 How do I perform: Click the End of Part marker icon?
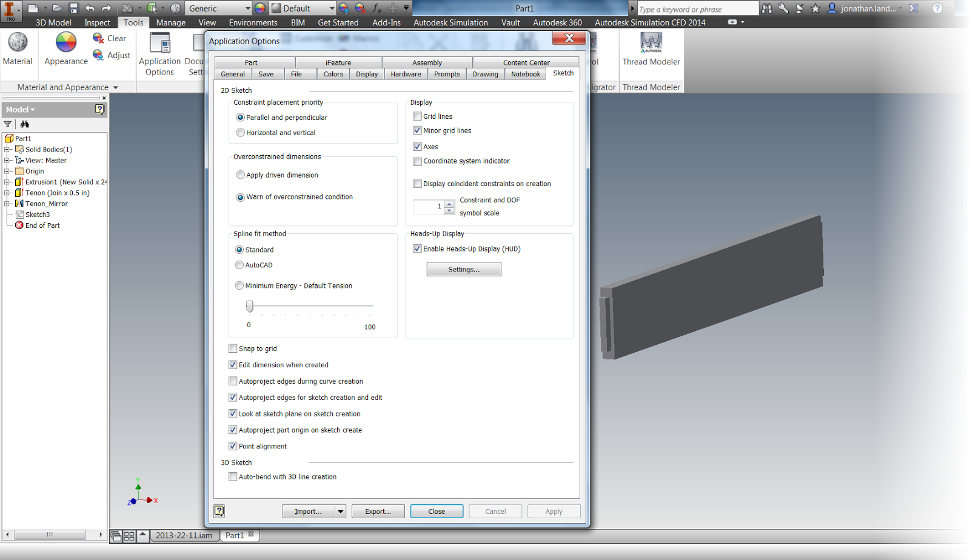[x=19, y=225]
